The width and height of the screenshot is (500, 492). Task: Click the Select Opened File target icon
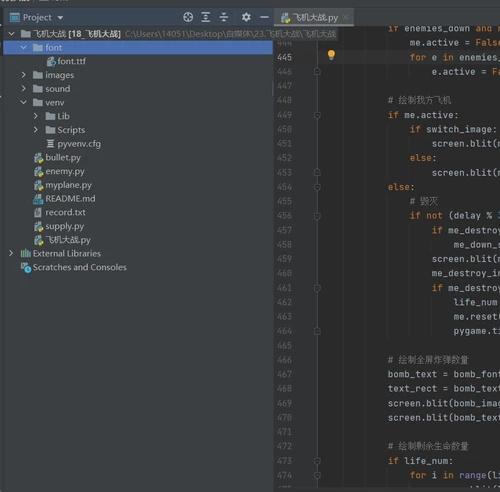click(x=188, y=17)
